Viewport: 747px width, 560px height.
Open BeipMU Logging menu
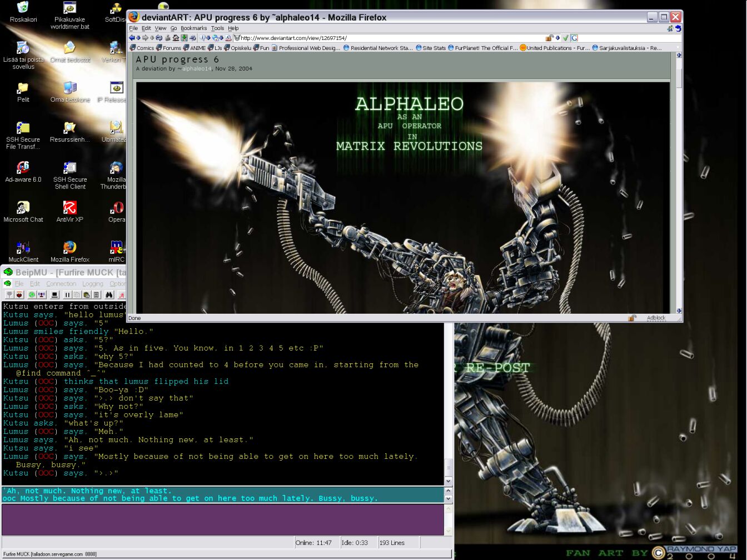(93, 283)
